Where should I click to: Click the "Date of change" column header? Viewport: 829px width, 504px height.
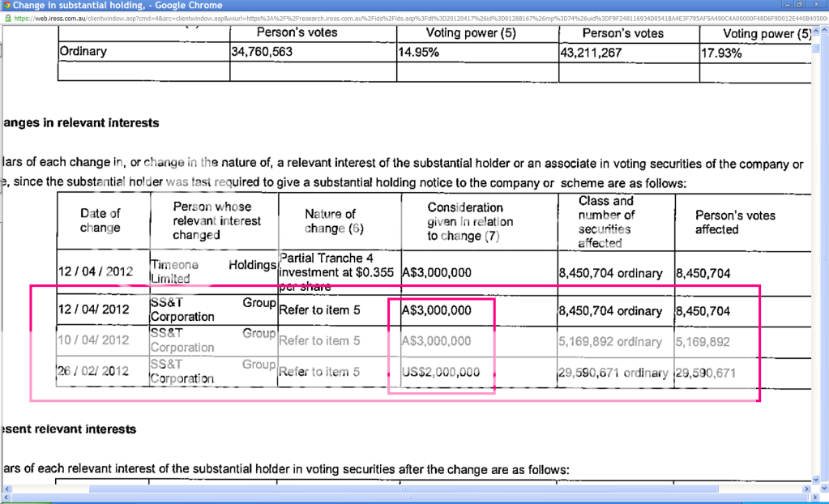coord(100,220)
